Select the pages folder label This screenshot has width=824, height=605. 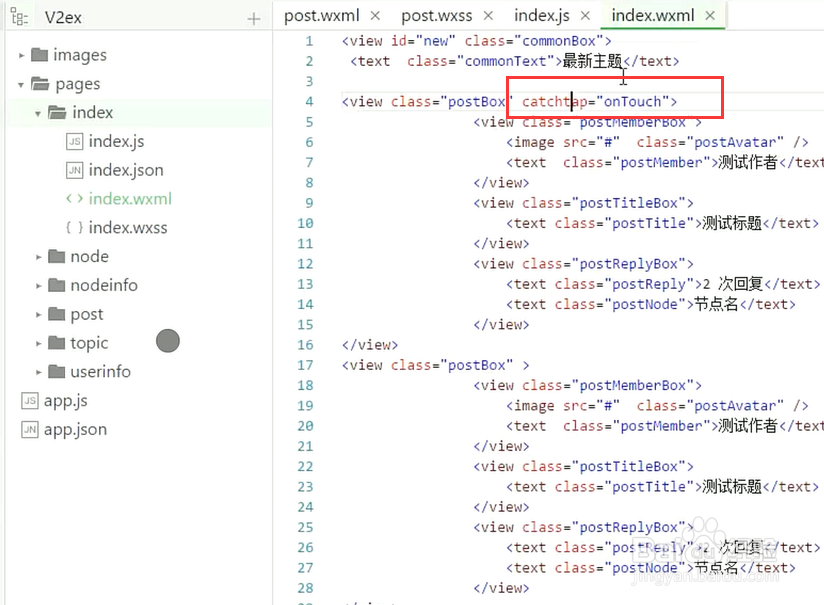pyautogui.click(x=78, y=84)
